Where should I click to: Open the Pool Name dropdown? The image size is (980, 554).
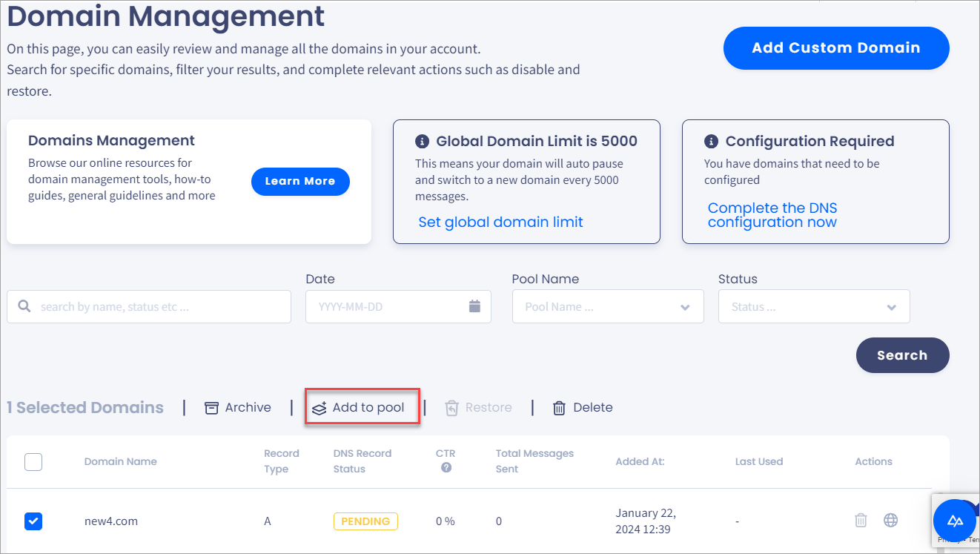(608, 306)
